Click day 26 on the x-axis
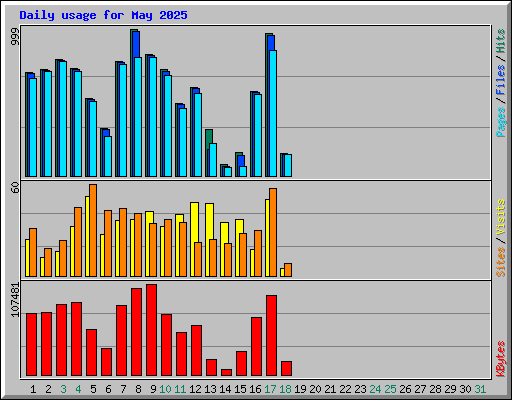This screenshot has width=512, height=400. tap(405, 389)
